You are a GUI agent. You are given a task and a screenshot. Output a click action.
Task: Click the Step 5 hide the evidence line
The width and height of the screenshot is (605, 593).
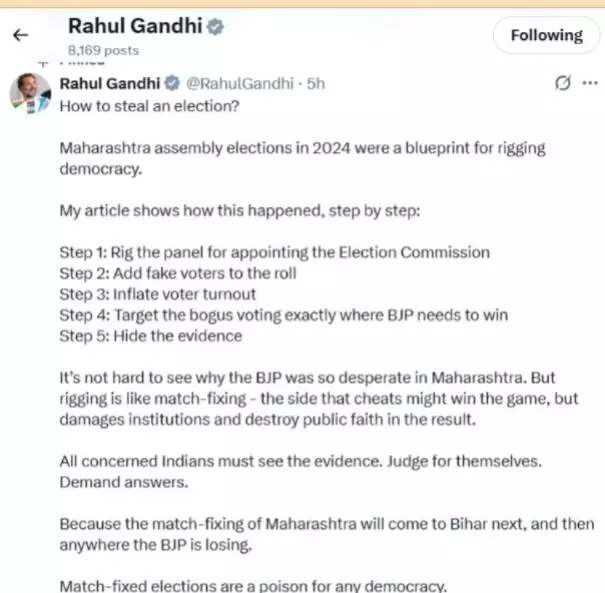151,336
